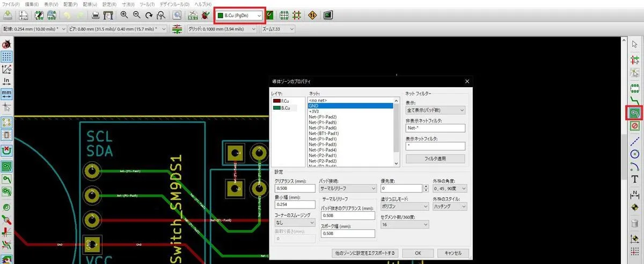Viewport: 644px width, 264px height.
Task: Select the Delete items trash tool
Action: 635,223
